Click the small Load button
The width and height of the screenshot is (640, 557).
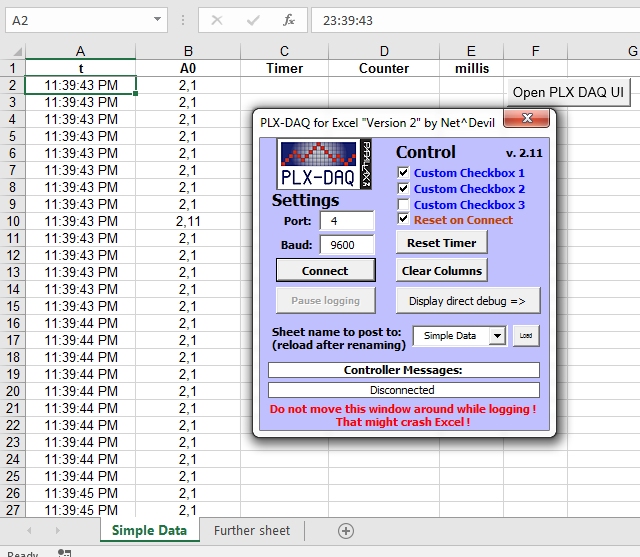pyautogui.click(x=526, y=336)
